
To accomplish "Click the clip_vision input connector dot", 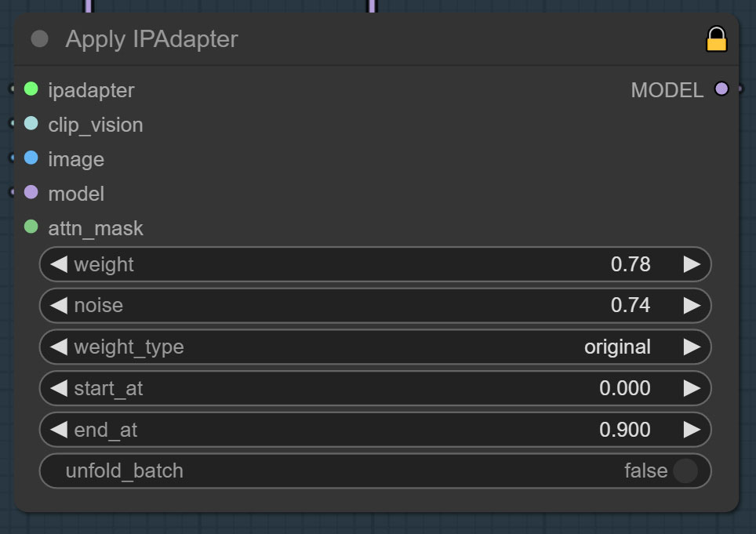I will point(30,123).
